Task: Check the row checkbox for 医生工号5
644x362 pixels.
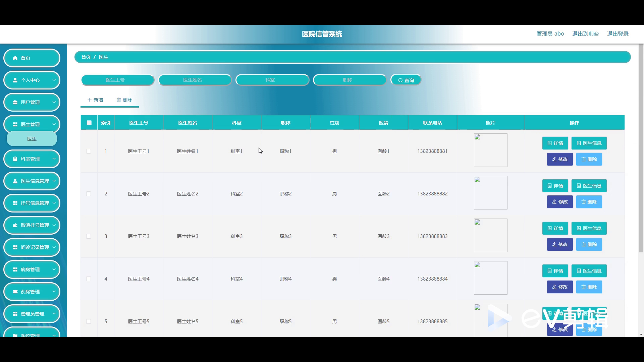Action: pyautogui.click(x=89, y=321)
